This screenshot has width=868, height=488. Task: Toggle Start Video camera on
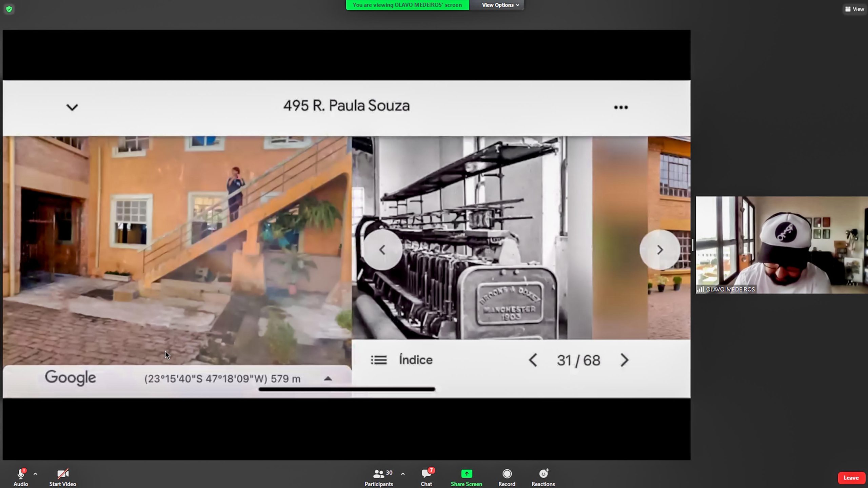pos(63,474)
